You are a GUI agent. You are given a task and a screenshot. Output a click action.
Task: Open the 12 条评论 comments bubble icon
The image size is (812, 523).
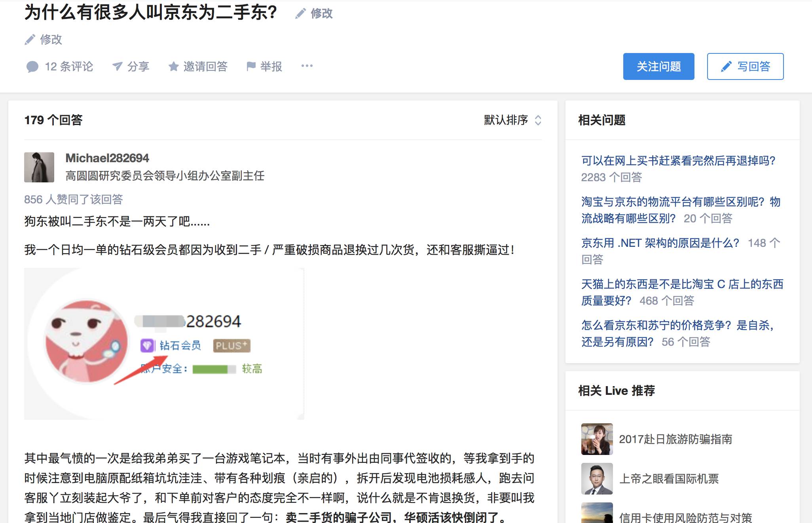(32, 66)
